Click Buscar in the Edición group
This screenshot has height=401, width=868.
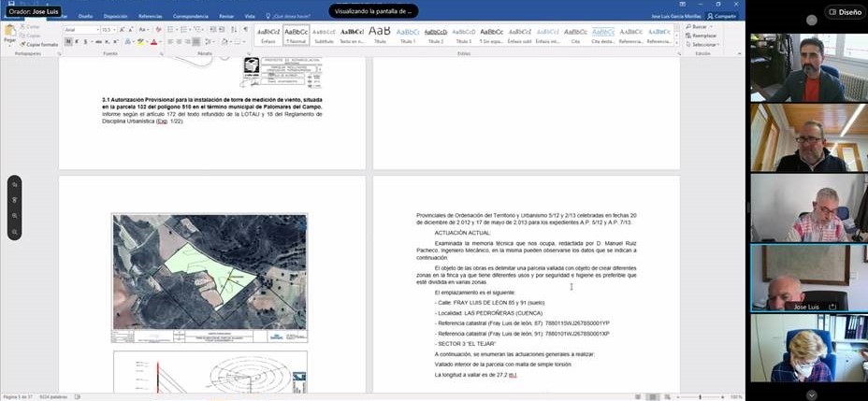click(697, 26)
